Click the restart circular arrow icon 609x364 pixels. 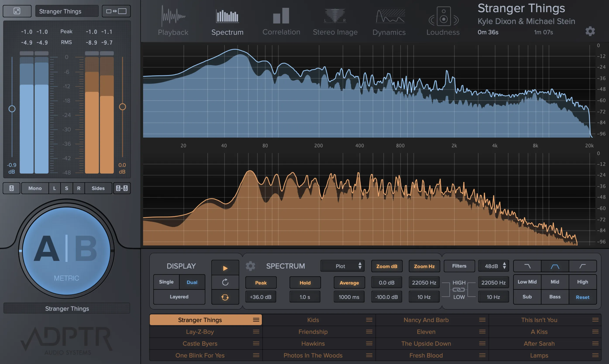(x=225, y=282)
